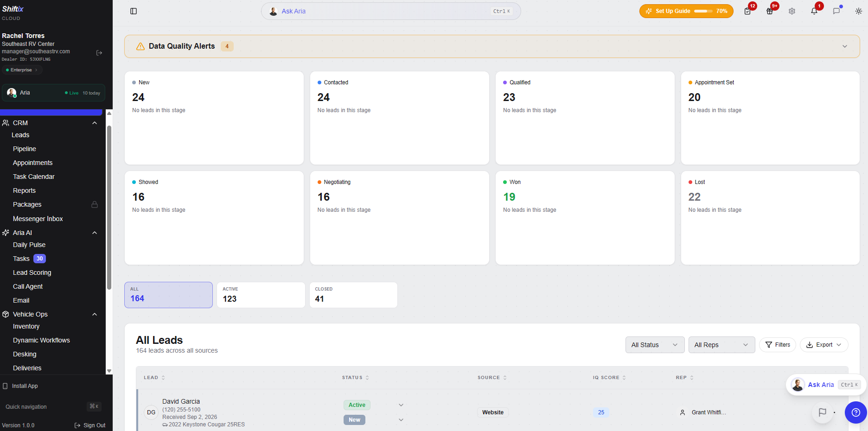The height and width of the screenshot is (431, 868).
Task: Click the Vehicle Ops cube icon
Action: pos(6,314)
